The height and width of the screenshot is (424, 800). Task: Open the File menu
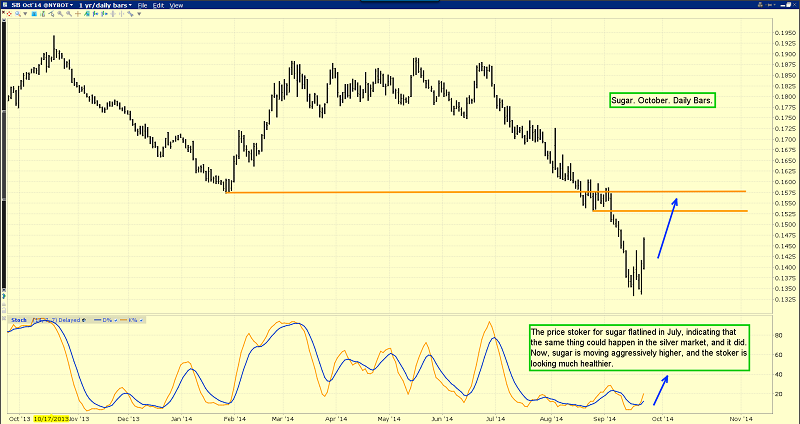(x=145, y=5)
